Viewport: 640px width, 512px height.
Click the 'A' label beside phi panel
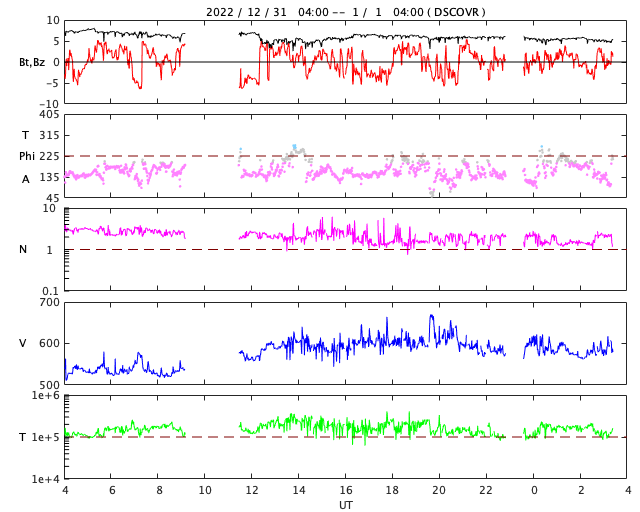(x=25, y=179)
